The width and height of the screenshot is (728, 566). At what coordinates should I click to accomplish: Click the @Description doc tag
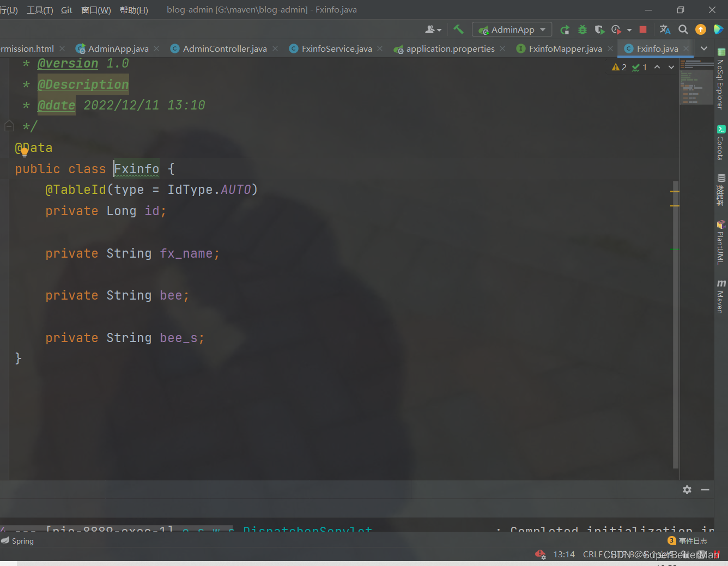(x=83, y=84)
